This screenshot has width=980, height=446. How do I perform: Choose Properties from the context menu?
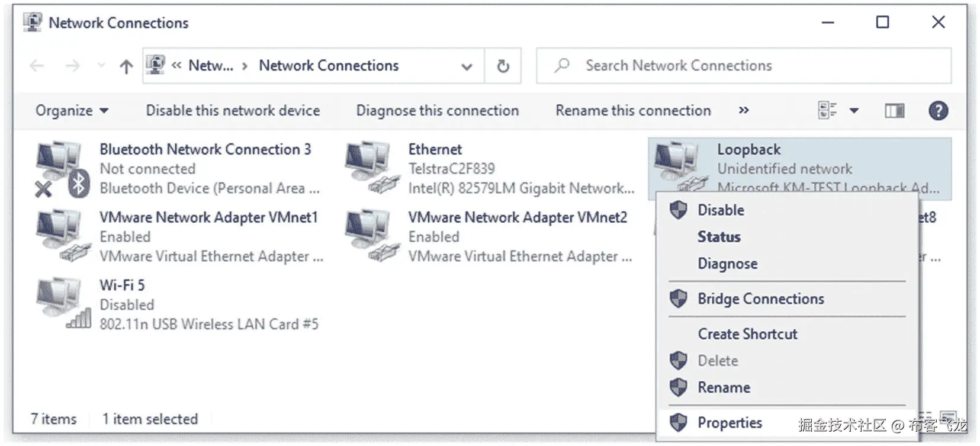tap(730, 423)
